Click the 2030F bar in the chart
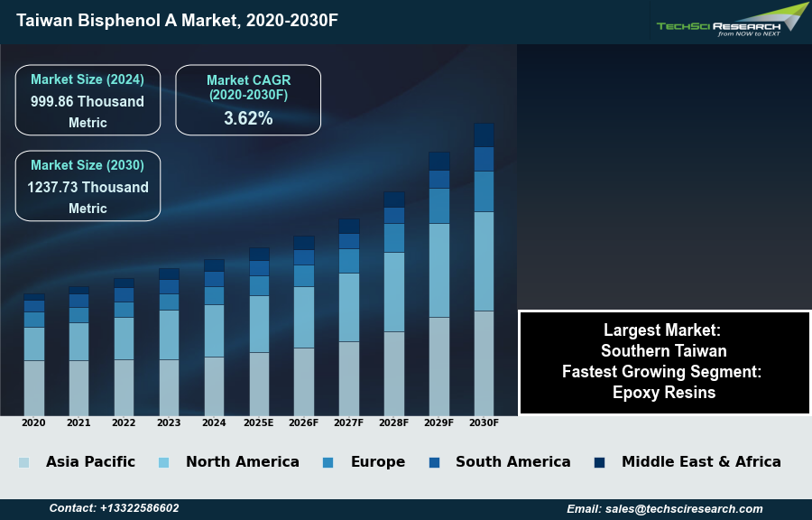Screen dimensions: 812x520 click(484, 271)
